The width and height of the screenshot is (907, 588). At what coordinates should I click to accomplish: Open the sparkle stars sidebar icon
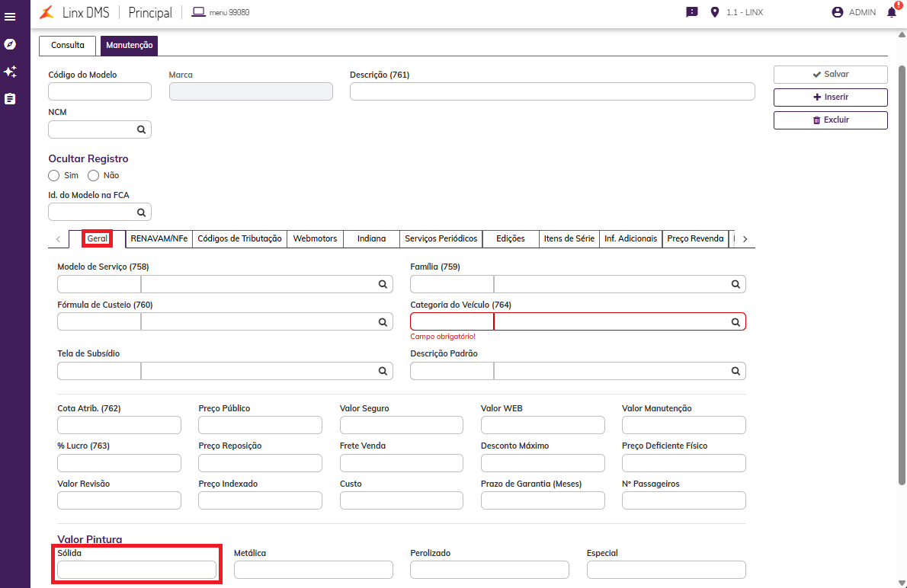[x=10, y=72]
